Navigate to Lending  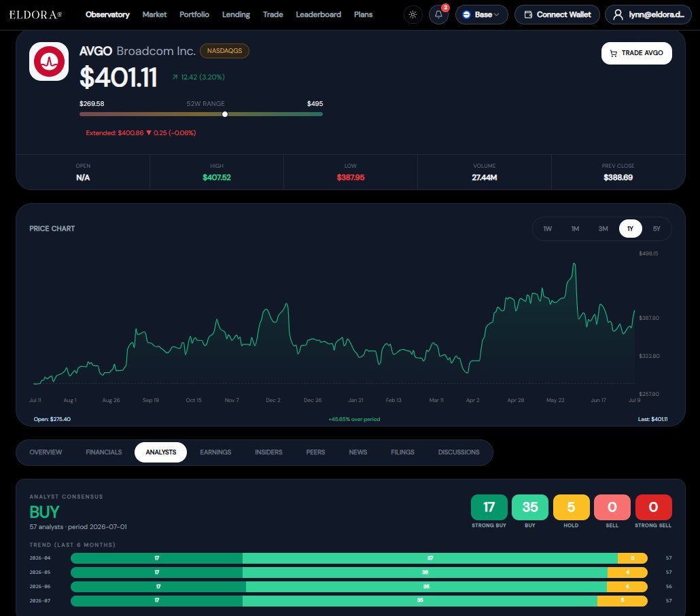point(236,15)
